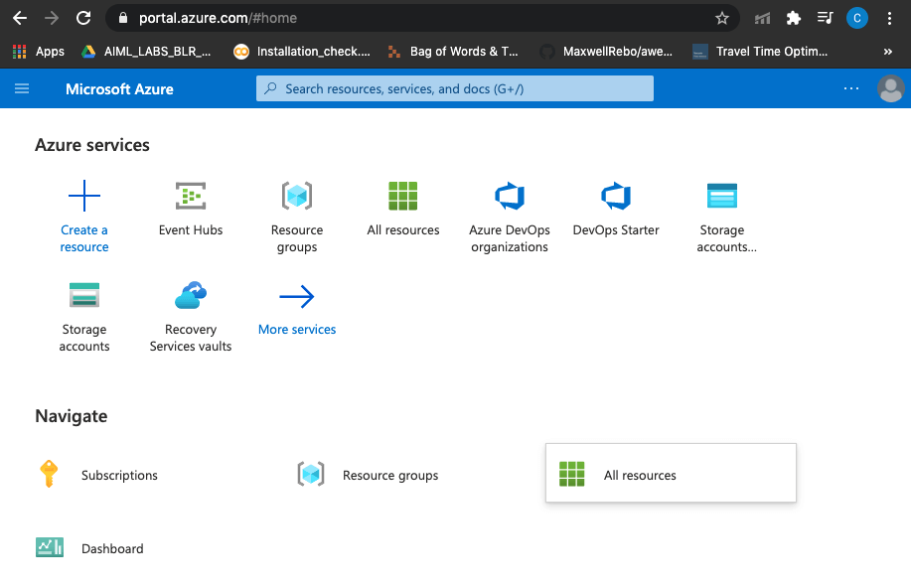
Task: Open Recovery Services vaults
Action: 190,308
